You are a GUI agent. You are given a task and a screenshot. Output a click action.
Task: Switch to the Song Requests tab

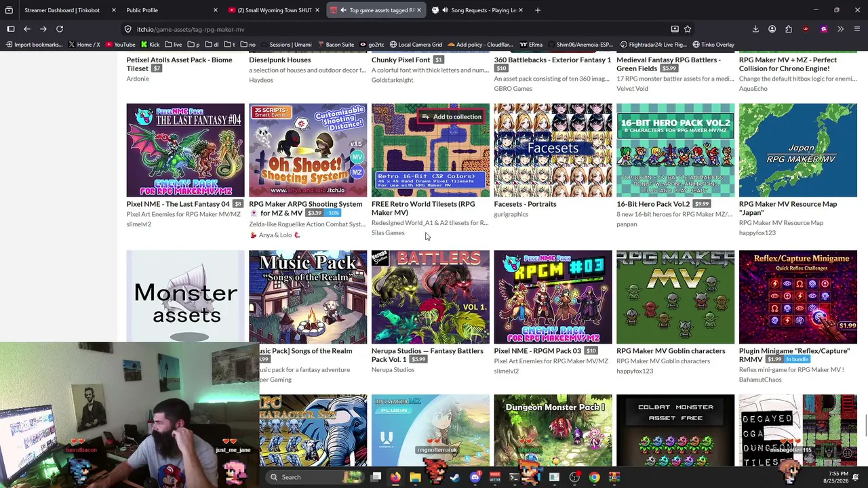click(x=479, y=10)
